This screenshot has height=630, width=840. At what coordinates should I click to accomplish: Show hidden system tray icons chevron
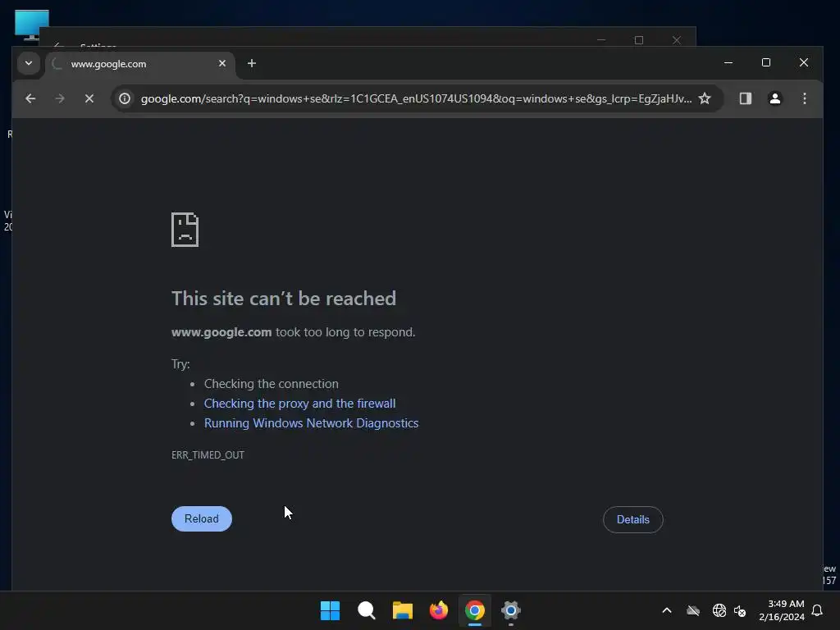[667, 610]
